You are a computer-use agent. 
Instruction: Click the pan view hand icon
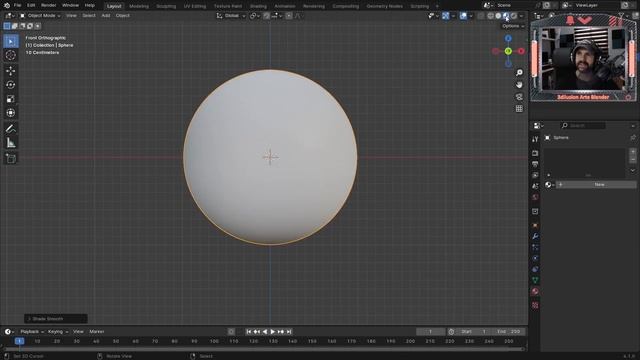pos(519,84)
